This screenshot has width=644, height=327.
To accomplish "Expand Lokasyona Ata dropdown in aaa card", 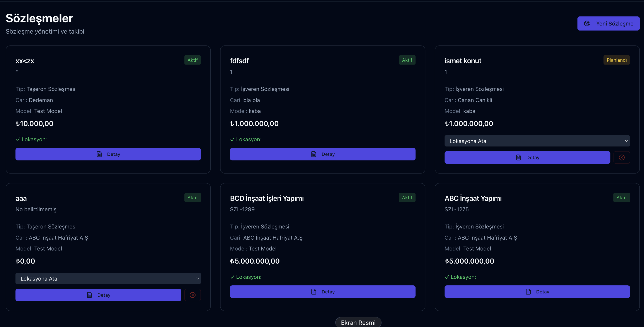I will click(x=108, y=279).
